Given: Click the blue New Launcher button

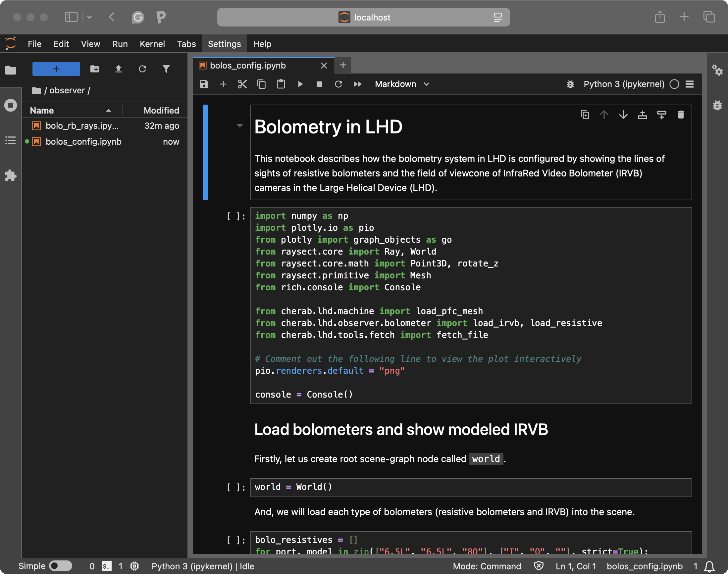Looking at the screenshot, I should point(56,69).
